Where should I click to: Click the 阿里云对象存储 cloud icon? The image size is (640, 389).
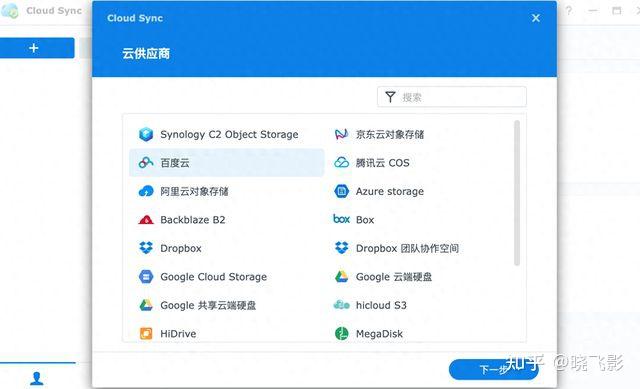coord(146,191)
